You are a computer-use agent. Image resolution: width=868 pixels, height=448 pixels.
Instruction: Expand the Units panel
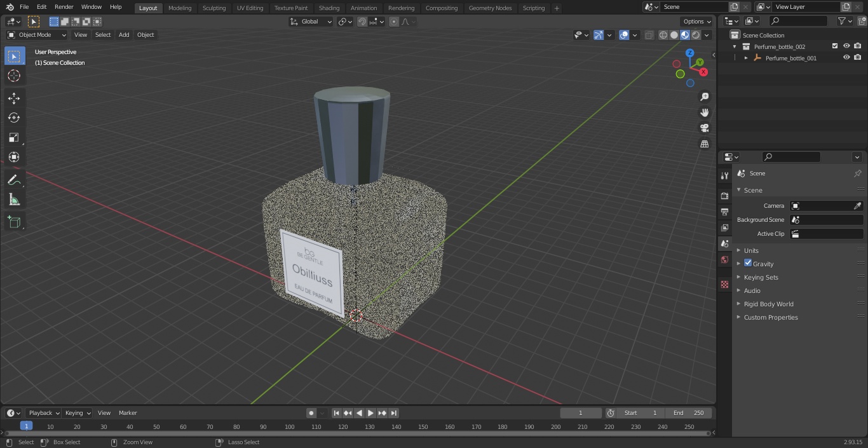coord(751,250)
